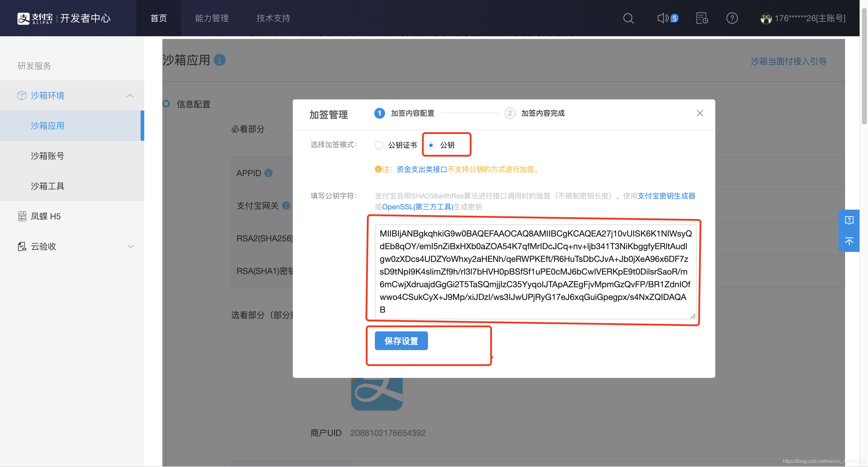The height and width of the screenshot is (467, 868).
Task: Click the user avatar icon
Action: pyautogui.click(x=766, y=18)
